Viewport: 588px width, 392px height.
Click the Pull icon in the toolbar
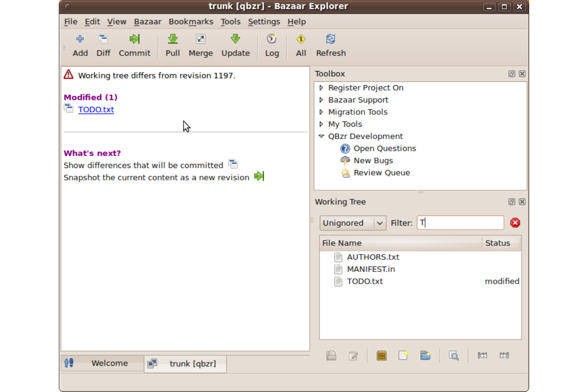coord(172,44)
